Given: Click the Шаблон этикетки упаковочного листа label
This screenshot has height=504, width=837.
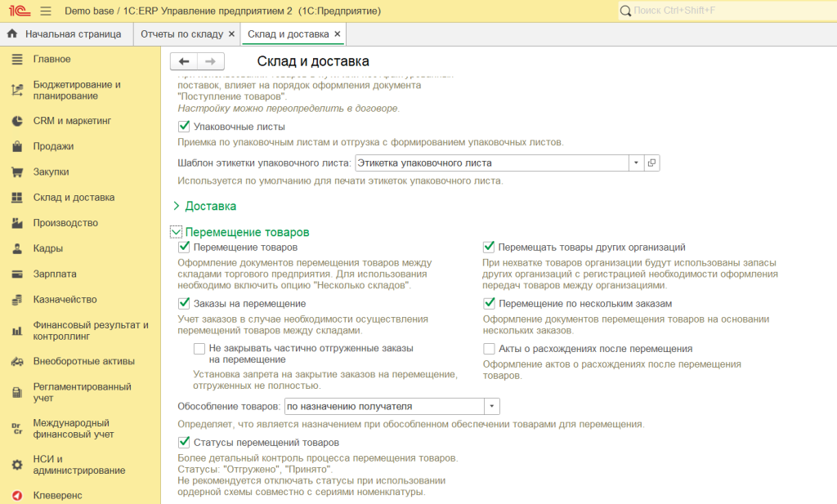Looking at the screenshot, I should [264, 163].
